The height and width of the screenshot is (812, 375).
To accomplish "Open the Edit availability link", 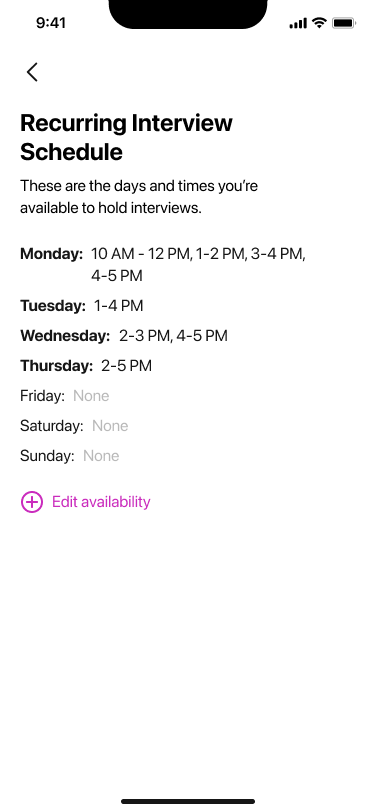I will click(x=101, y=502).
